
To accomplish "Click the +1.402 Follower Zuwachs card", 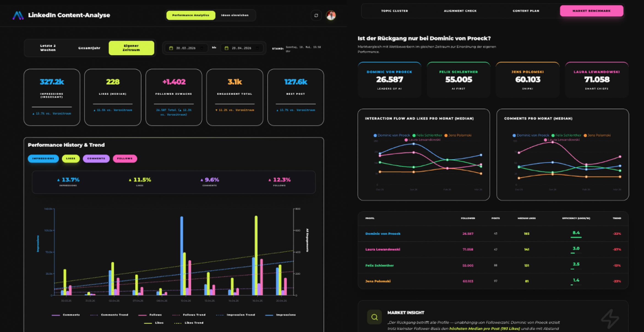I will [174, 97].
